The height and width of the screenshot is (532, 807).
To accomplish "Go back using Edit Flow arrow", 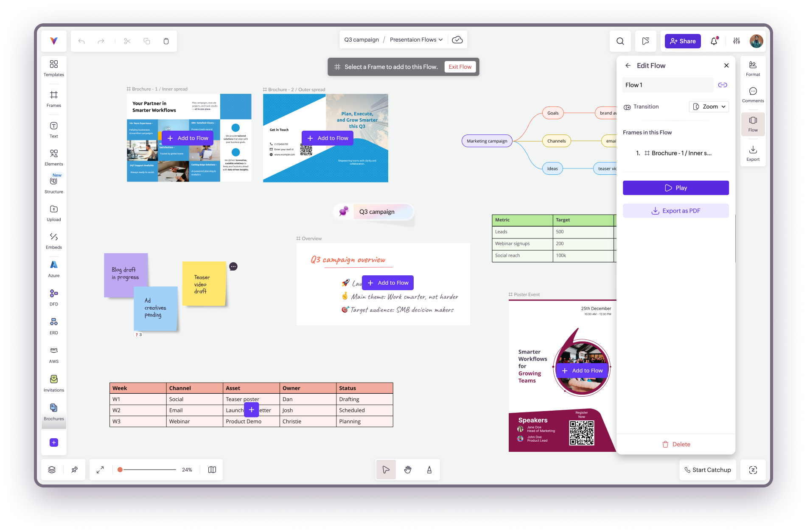I will tap(628, 65).
